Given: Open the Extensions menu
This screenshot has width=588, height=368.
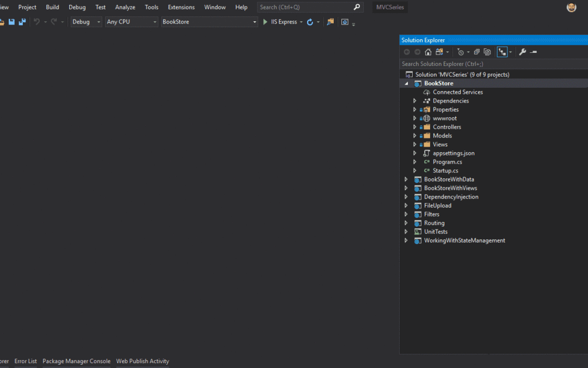Looking at the screenshot, I should coord(181,7).
